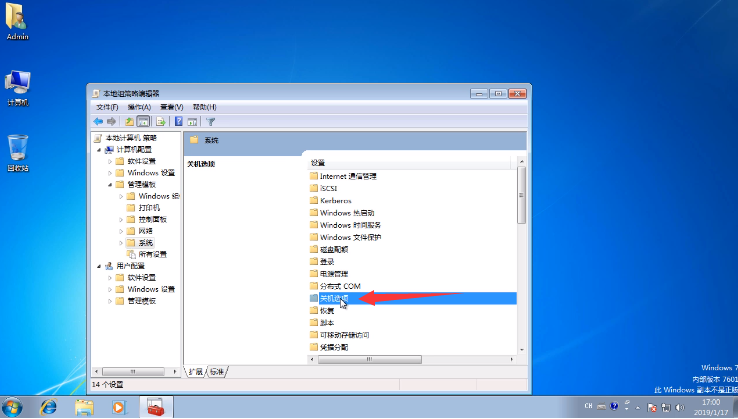Screen dimensions: 738x419
Task: Select the 回收站 recycle bin icon
Action: click(x=17, y=153)
